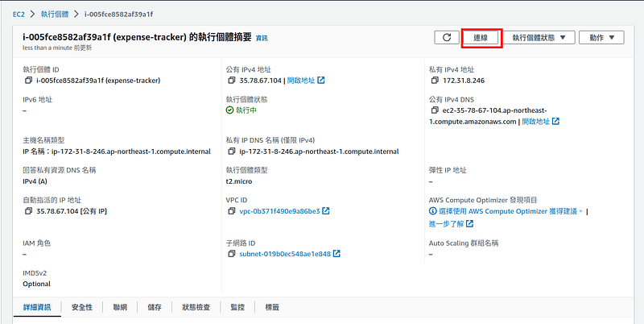This screenshot has height=324, width=644.
Task: Switch to the 儲存 tab
Action: tap(155, 307)
